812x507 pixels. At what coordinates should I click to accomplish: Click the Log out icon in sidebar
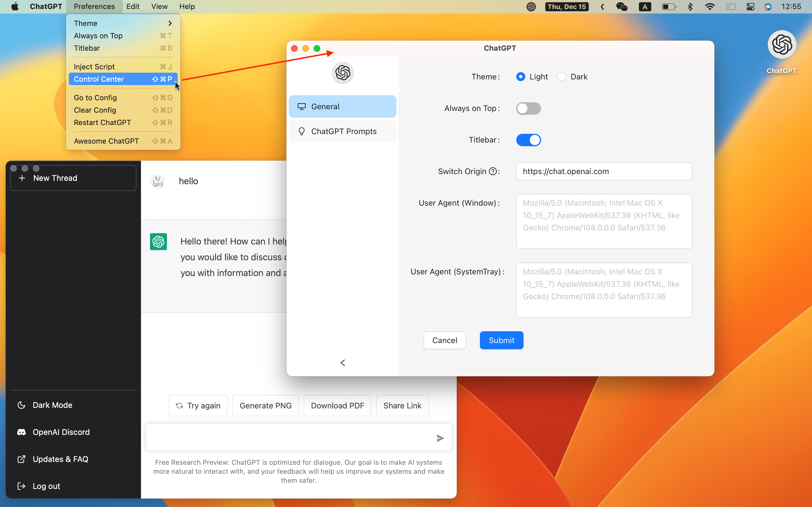coord(21,486)
